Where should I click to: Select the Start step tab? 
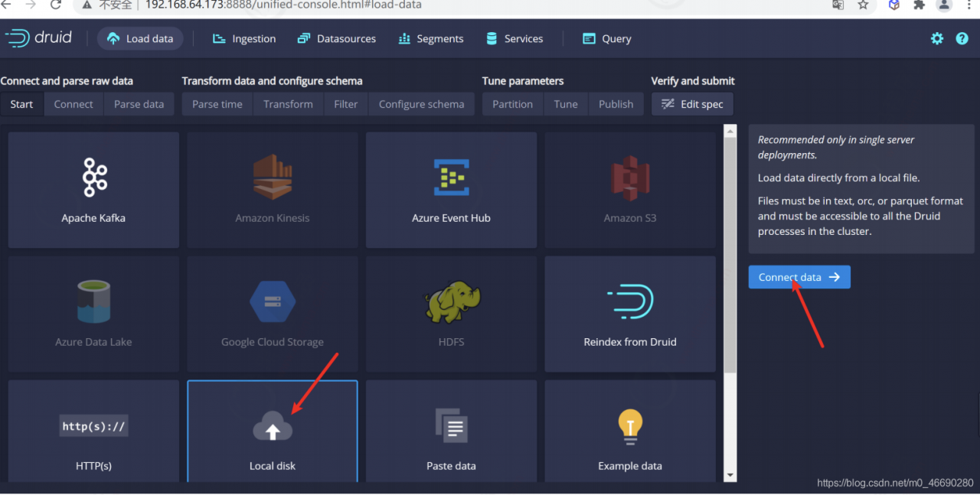pyautogui.click(x=21, y=104)
